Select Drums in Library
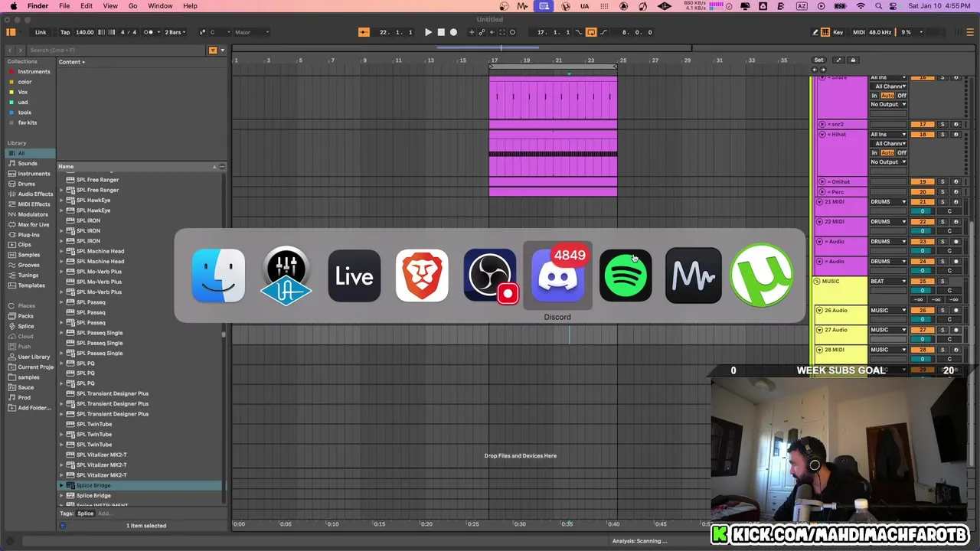This screenshot has height=551, width=980. point(27,184)
